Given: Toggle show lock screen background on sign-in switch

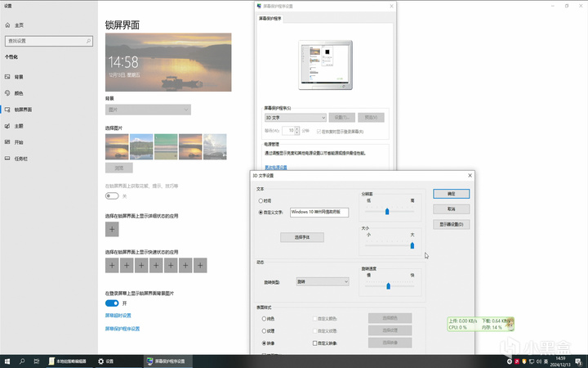Looking at the screenshot, I should [112, 303].
